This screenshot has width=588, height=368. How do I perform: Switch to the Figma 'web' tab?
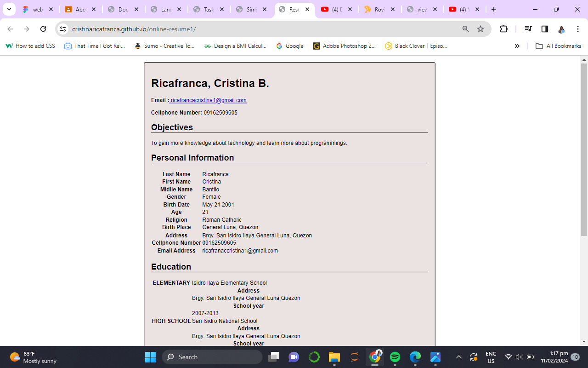38,9
